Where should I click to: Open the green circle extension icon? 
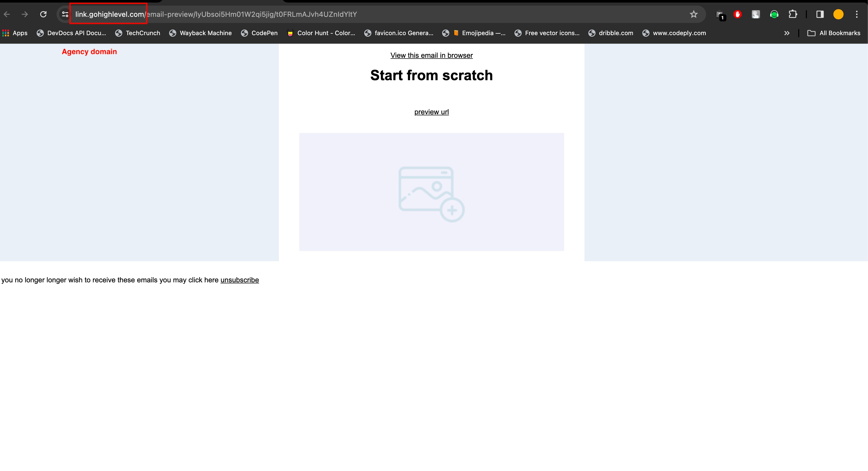(x=774, y=14)
